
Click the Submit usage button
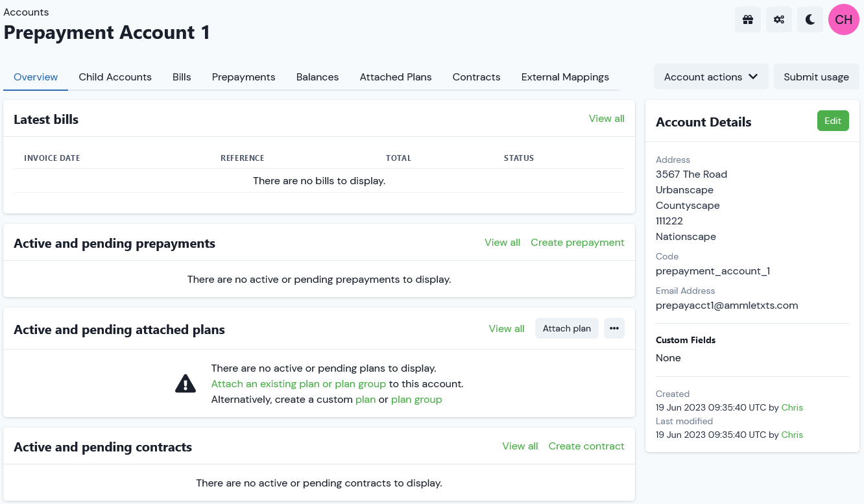click(816, 77)
